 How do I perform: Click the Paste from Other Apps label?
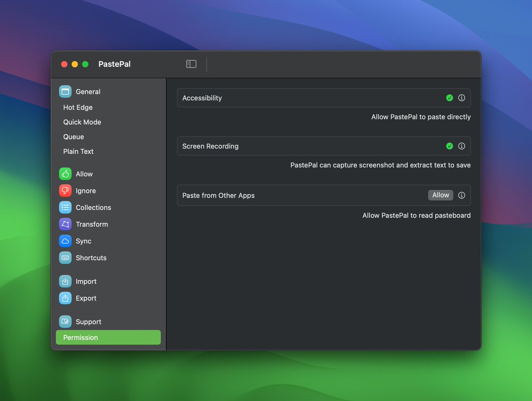tap(219, 195)
